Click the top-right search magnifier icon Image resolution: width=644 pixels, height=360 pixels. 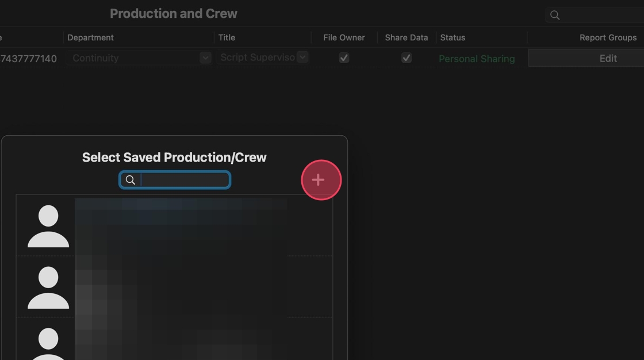(555, 15)
